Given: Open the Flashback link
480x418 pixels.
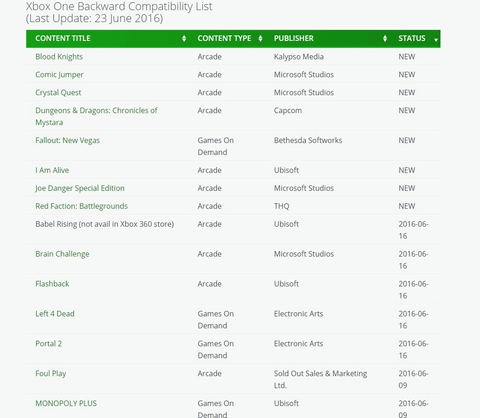Looking at the screenshot, I should pyautogui.click(x=52, y=284).
